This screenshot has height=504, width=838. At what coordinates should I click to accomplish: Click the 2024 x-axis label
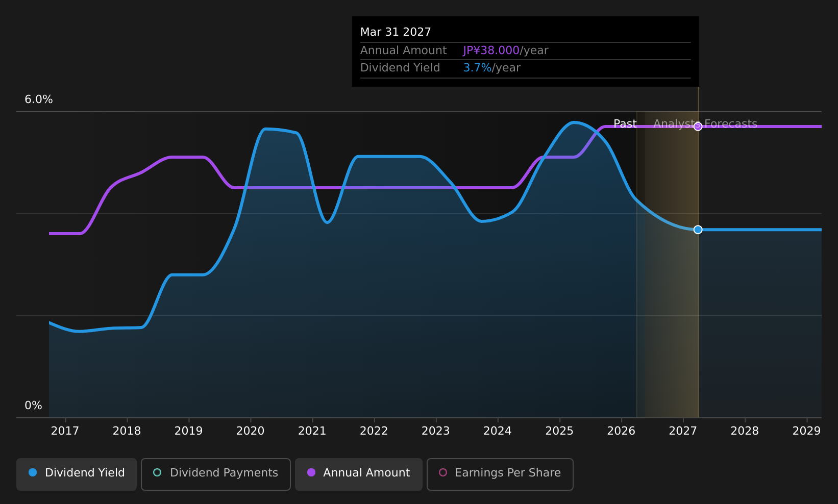[x=497, y=431]
